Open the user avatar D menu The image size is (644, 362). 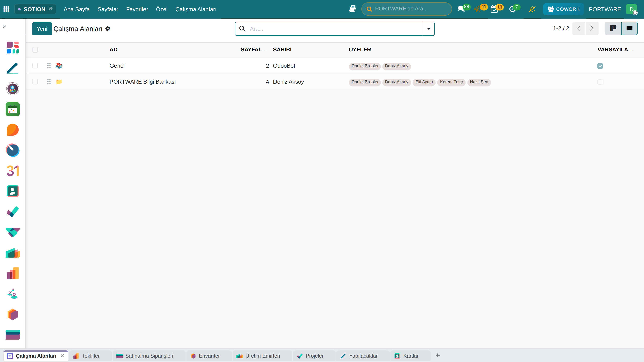(632, 9)
